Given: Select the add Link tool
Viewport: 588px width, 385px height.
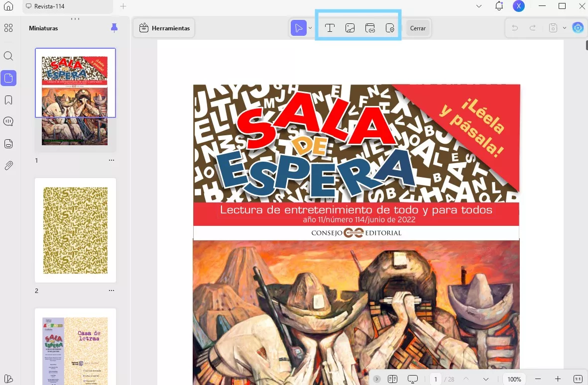Looking at the screenshot, I should [370, 28].
